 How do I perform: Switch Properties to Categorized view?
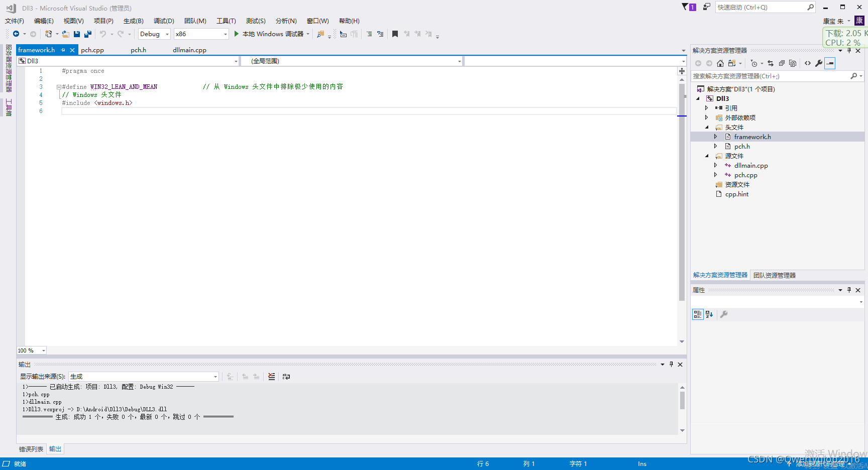[698, 314]
